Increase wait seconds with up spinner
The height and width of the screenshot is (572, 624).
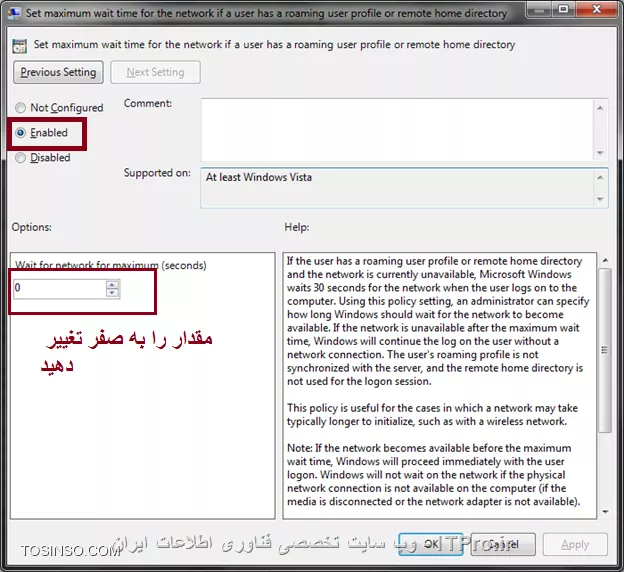112,284
